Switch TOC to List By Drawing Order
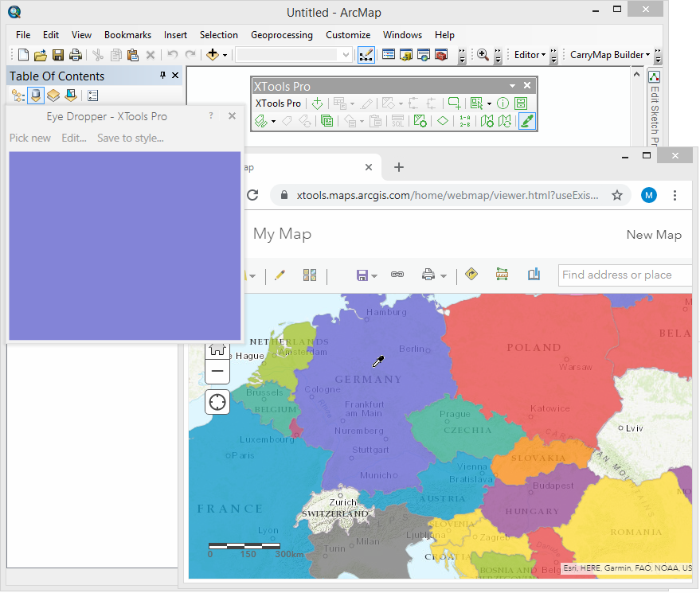This screenshot has width=700, height=593. (18, 96)
